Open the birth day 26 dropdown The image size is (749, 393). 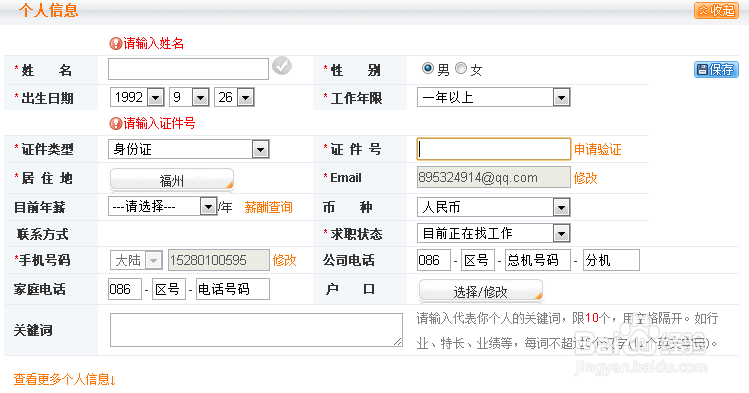pos(234,97)
